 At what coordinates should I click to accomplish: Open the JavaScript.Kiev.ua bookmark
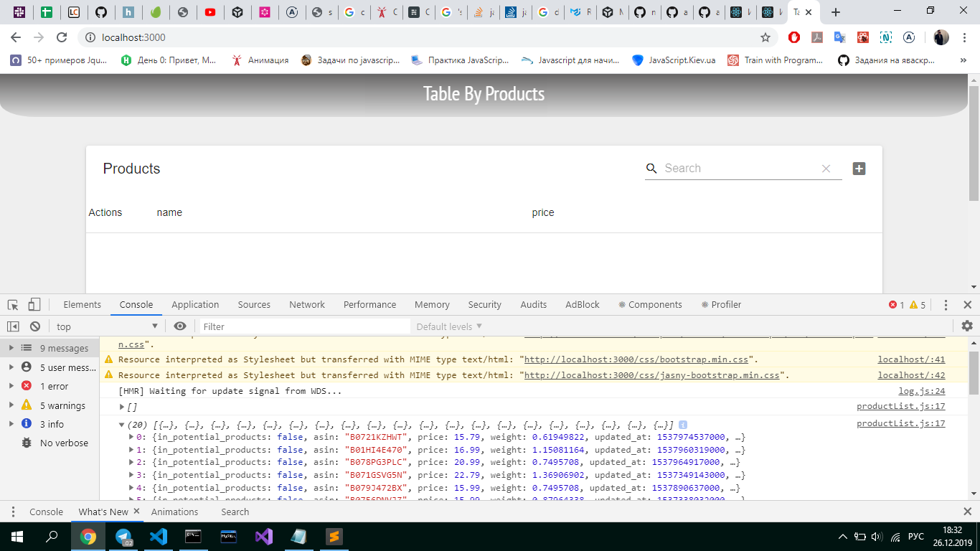coord(674,60)
